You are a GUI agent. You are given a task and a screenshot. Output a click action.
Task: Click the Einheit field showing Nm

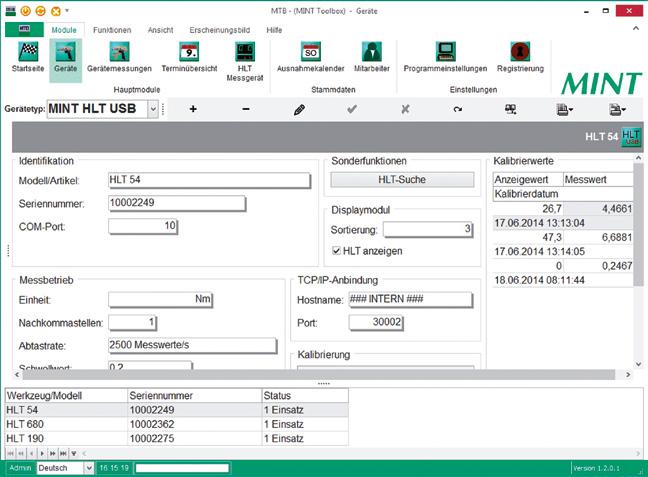160,299
